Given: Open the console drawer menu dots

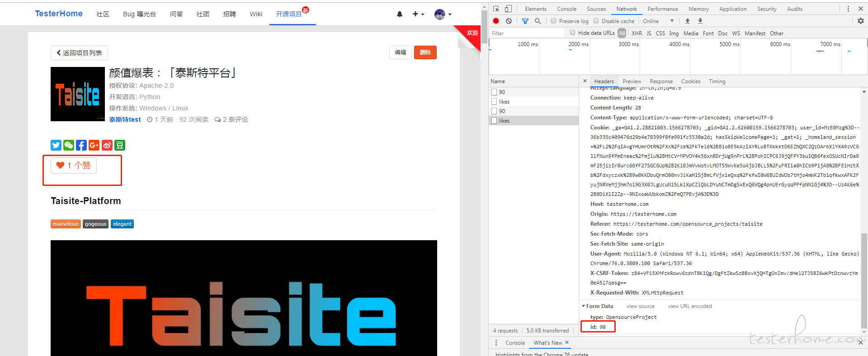Looking at the screenshot, I should point(496,343).
